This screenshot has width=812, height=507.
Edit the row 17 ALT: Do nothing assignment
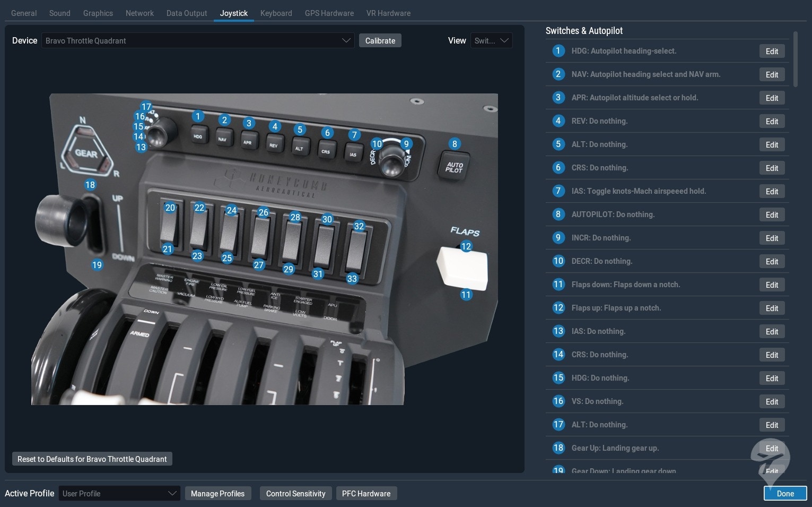(x=772, y=425)
